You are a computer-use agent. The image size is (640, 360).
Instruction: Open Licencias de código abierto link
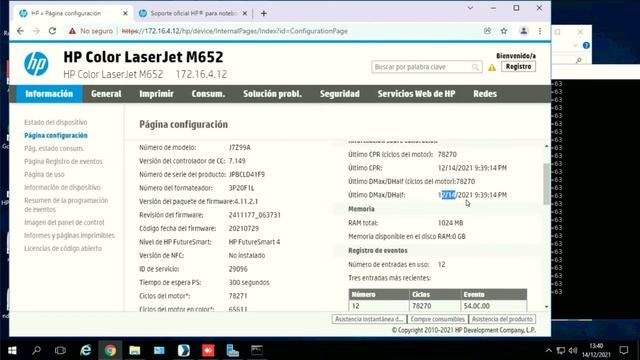coord(63,249)
